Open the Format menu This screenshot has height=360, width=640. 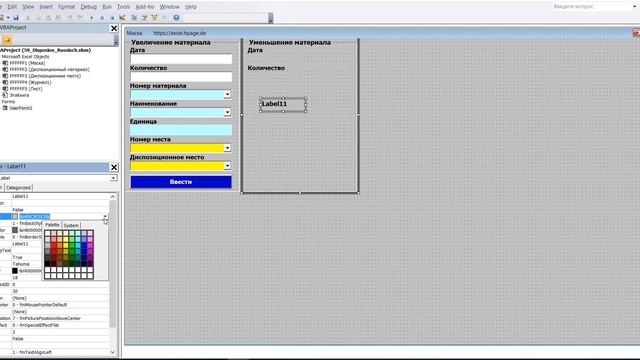coord(67,7)
